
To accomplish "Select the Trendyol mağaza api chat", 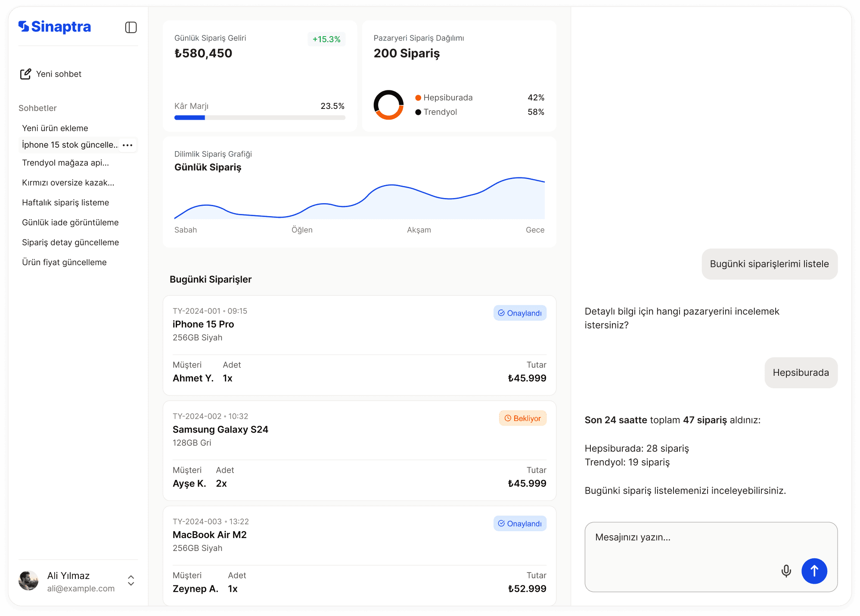I will 65,163.
